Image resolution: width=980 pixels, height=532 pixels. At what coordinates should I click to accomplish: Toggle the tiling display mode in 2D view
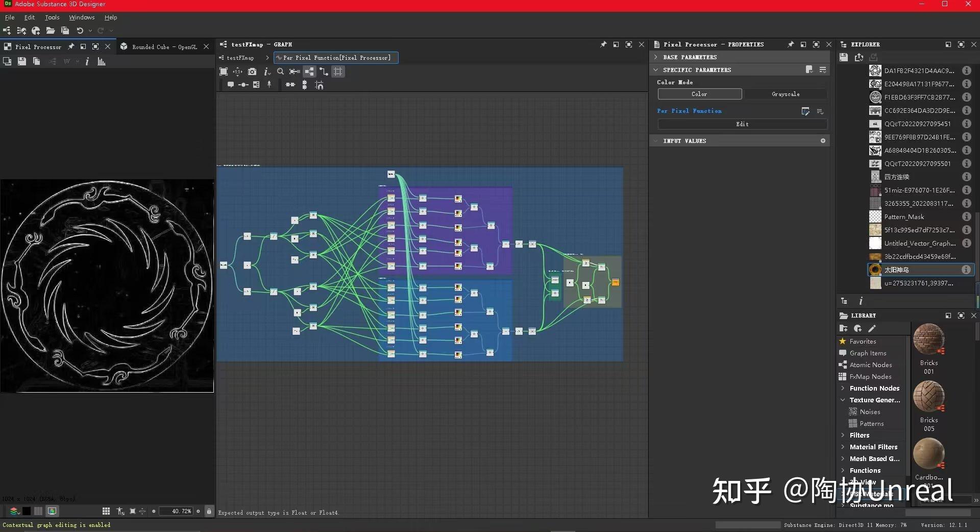click(106, 511)
